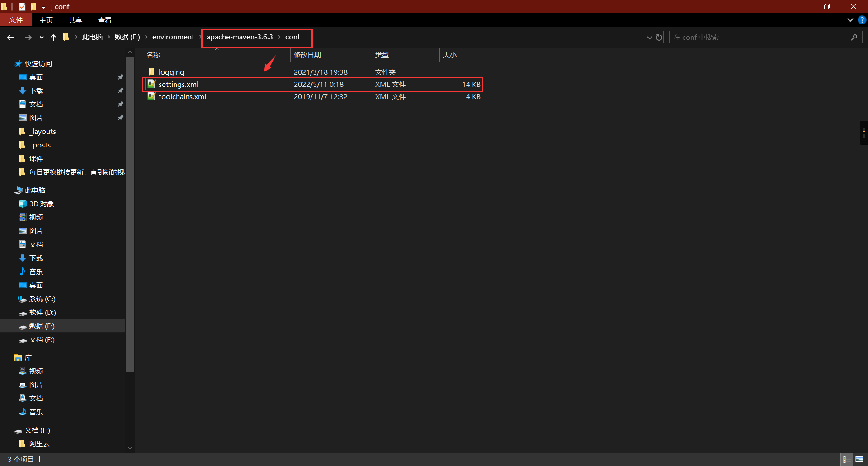Select toolchains.xml file
The width and height of the screenshot is (868, 466).
tap(182, 97)
